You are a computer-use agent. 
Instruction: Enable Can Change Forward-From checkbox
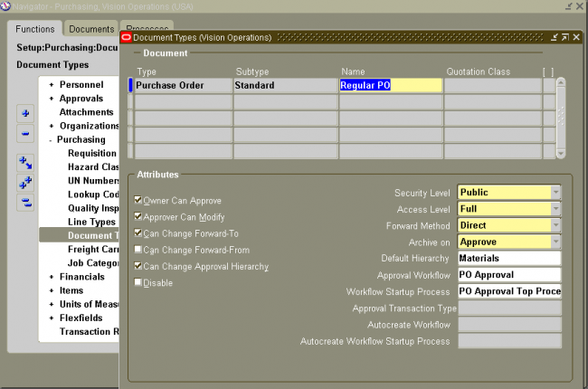pyautogui.click(x=138, y=250)
